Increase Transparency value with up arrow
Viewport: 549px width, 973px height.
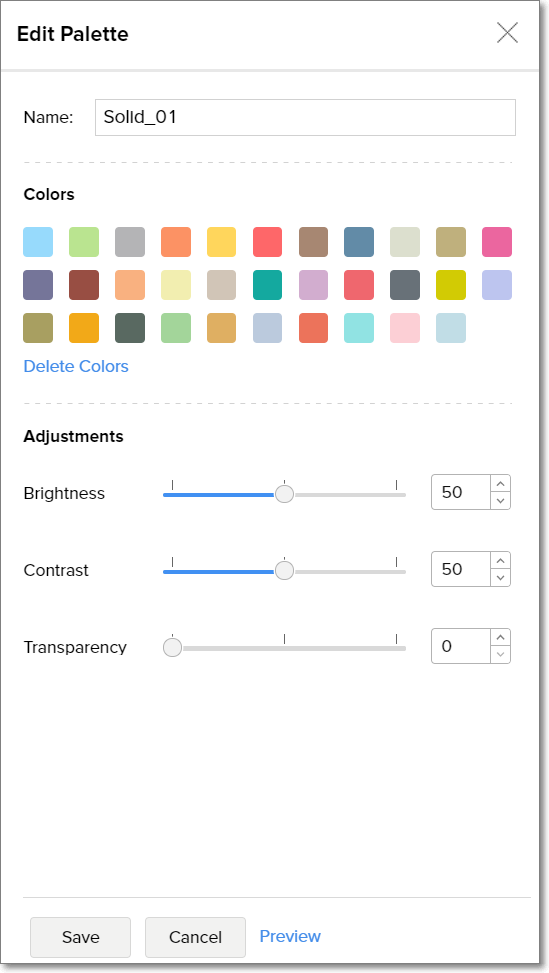point(501,638)
